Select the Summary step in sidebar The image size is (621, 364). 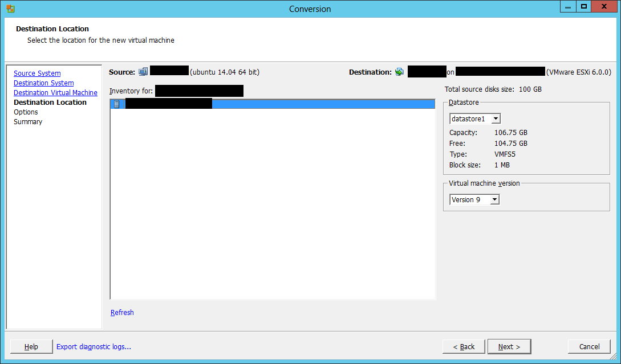point(28,122)
